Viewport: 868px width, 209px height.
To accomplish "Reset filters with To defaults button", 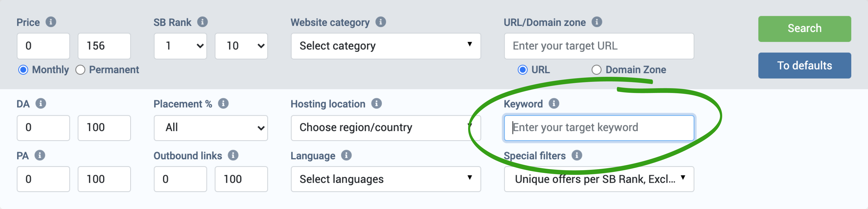I will (x=804, y=65).
